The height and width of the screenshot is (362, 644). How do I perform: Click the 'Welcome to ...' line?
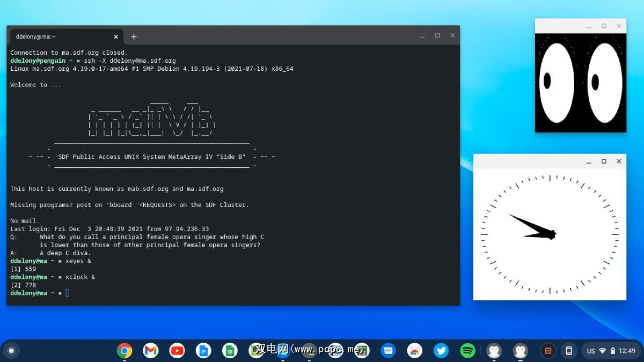[x=36, y=85]
